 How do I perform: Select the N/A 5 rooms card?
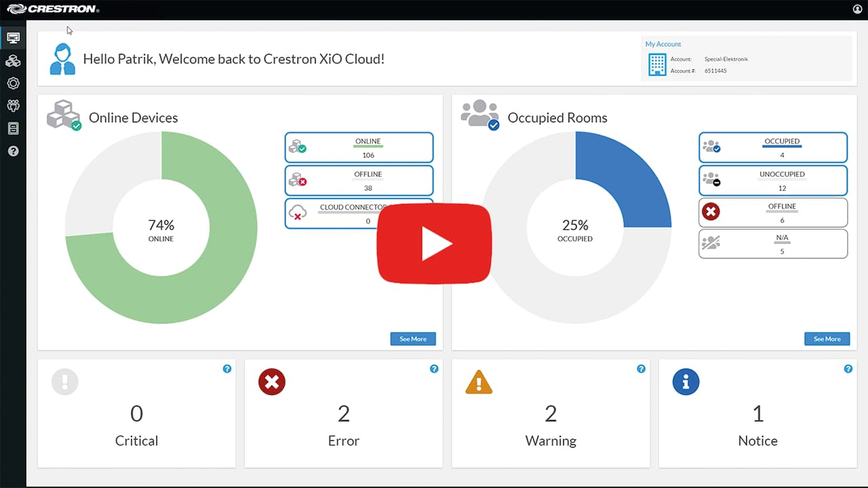pos(773,244)
